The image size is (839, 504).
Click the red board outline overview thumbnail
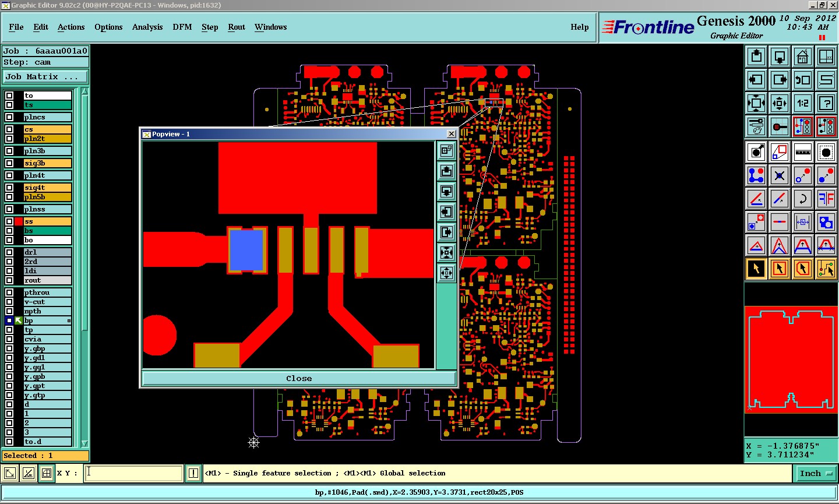(791, 360)
